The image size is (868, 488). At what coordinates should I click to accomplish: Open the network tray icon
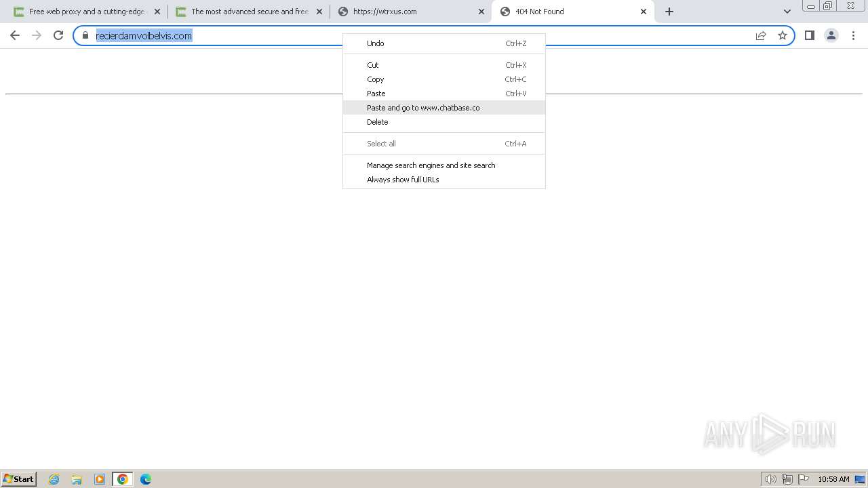787,479
